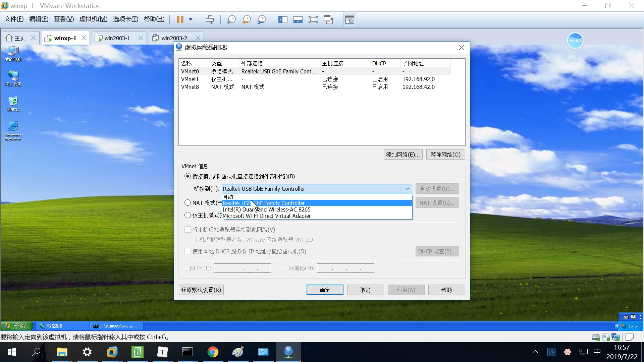
Task: Open the 选项卡(T) menu
Action: pos(125,19)
